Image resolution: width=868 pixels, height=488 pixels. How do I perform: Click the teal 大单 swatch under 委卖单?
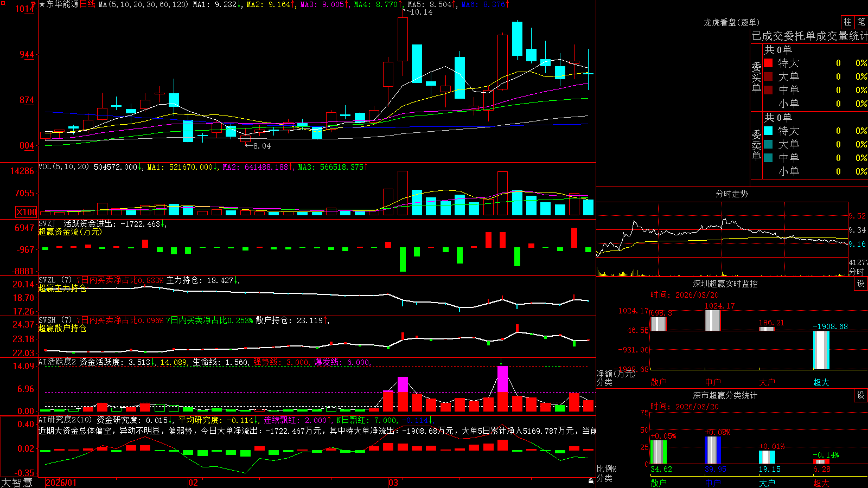point(768,144)
